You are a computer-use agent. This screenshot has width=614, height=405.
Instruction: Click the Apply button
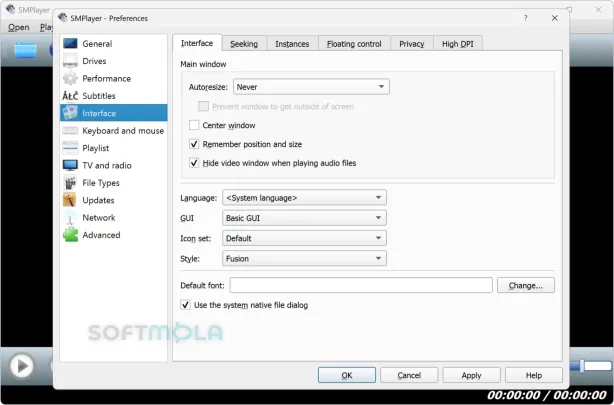click(471, 375)
